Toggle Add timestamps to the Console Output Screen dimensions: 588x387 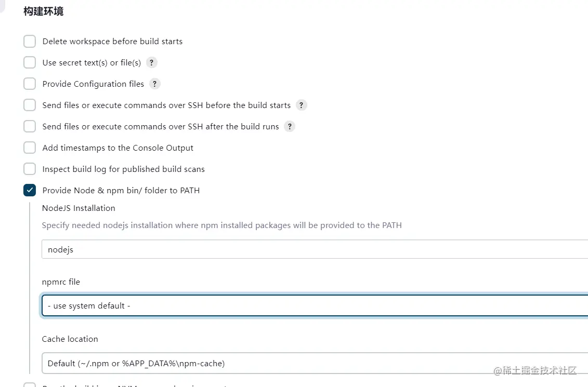(30, 148)
